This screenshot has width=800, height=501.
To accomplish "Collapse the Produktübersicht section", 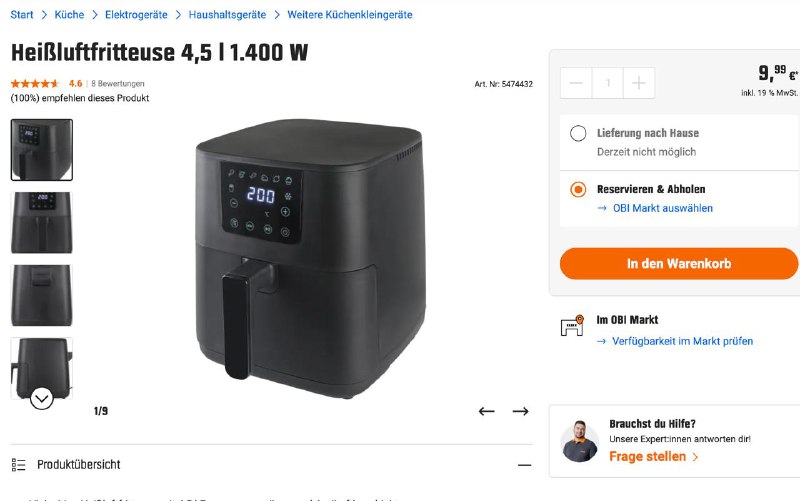I will pos(524,465).
